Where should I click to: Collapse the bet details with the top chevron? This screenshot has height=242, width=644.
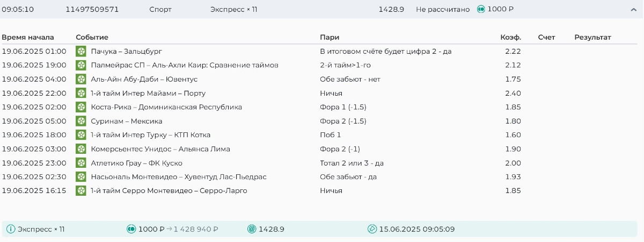[x=634, y=9]
